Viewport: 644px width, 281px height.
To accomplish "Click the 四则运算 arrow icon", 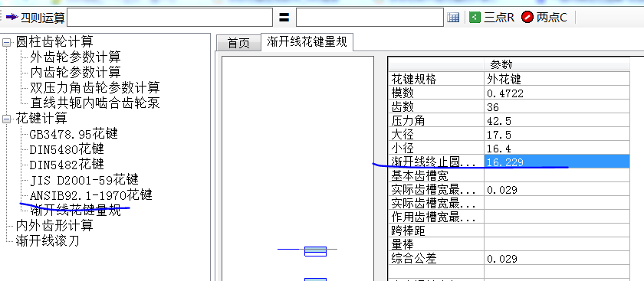I will [x=12, y=18].
